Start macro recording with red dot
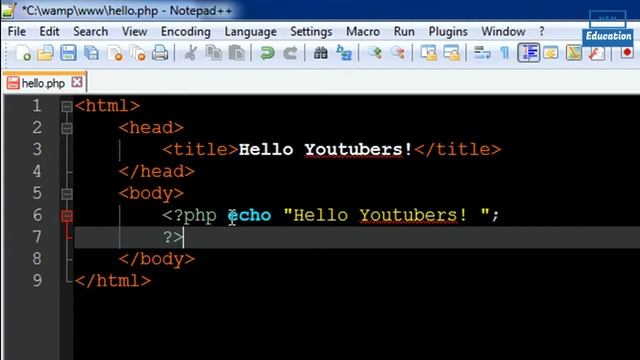The height and width of the screenshot is (360, 640). coord(627,53)
